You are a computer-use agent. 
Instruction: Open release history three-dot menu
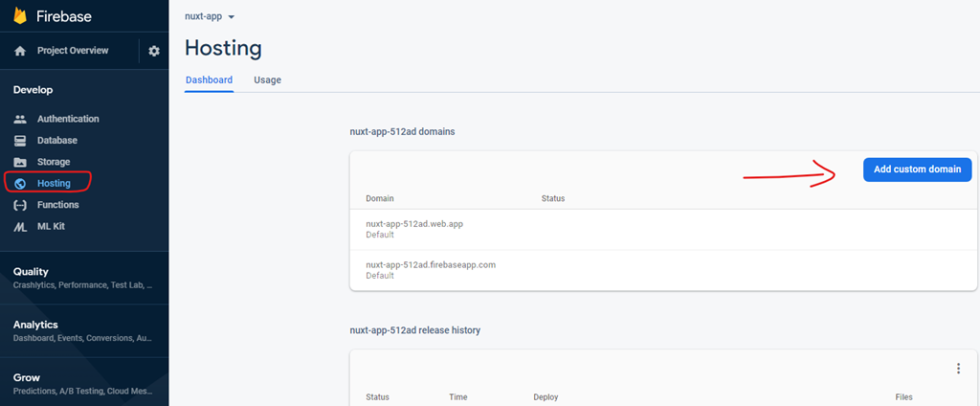[x=958, y=369]
